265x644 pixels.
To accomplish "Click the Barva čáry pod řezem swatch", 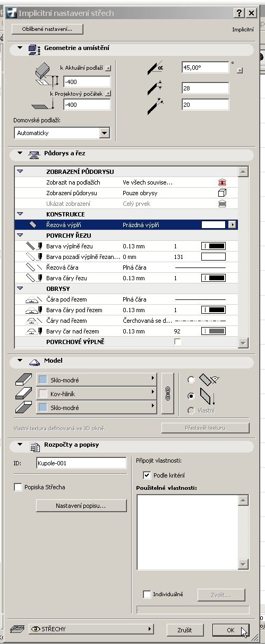I will tap(213, 310).
